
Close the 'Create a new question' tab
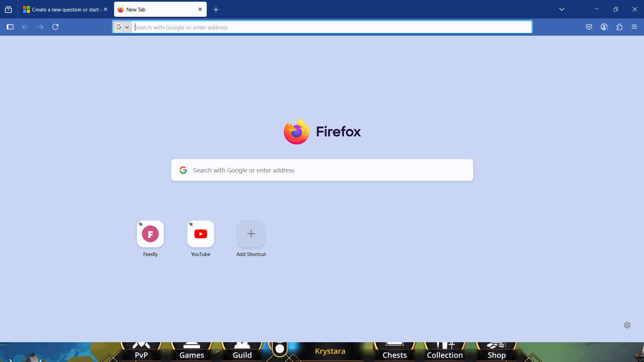click(106, 9)
